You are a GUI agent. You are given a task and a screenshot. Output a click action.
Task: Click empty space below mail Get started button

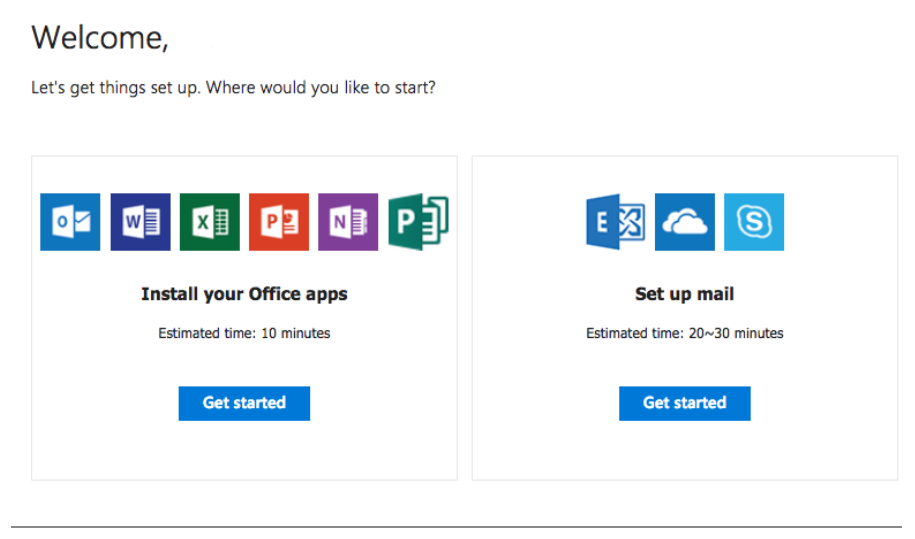(x=684, y=450)
